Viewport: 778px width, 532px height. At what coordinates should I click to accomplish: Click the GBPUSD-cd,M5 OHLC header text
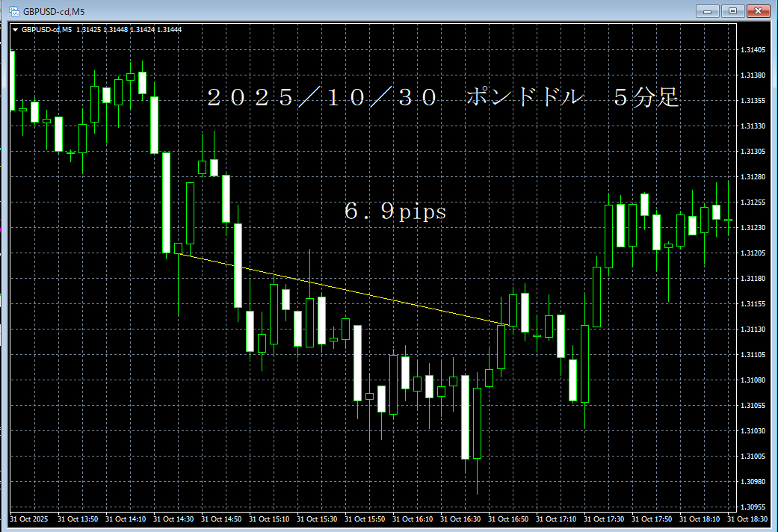[x=102, y=30]
